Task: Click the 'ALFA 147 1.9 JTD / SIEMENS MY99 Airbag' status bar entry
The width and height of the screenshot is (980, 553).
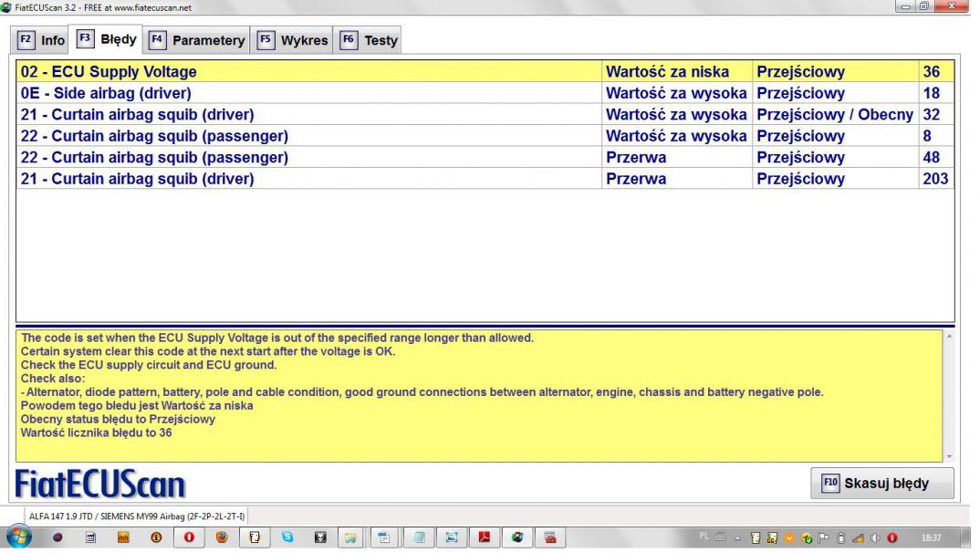Action: pos(137,516)
